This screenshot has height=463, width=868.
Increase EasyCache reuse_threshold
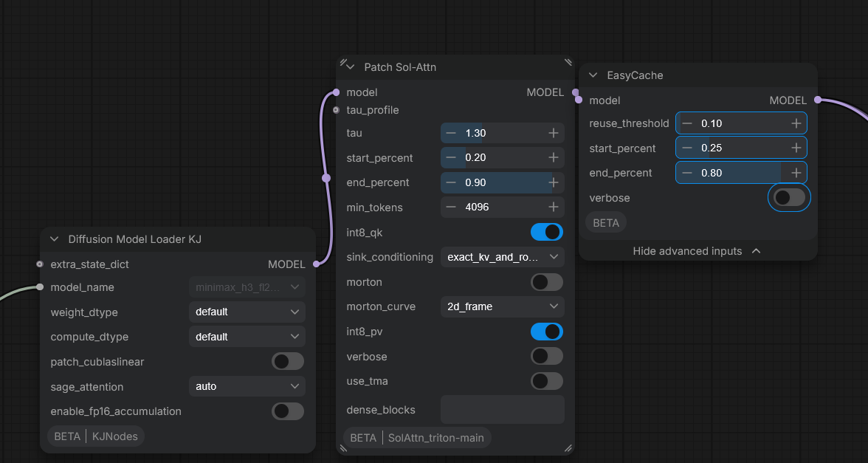click(x=796, y=123)
